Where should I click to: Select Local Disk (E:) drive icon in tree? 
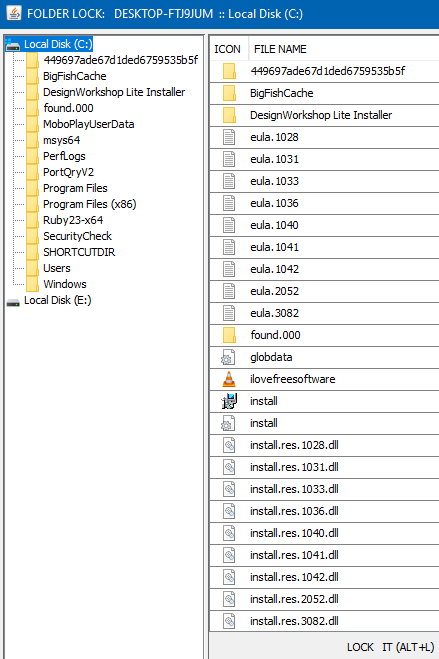[x=13, y=302]
